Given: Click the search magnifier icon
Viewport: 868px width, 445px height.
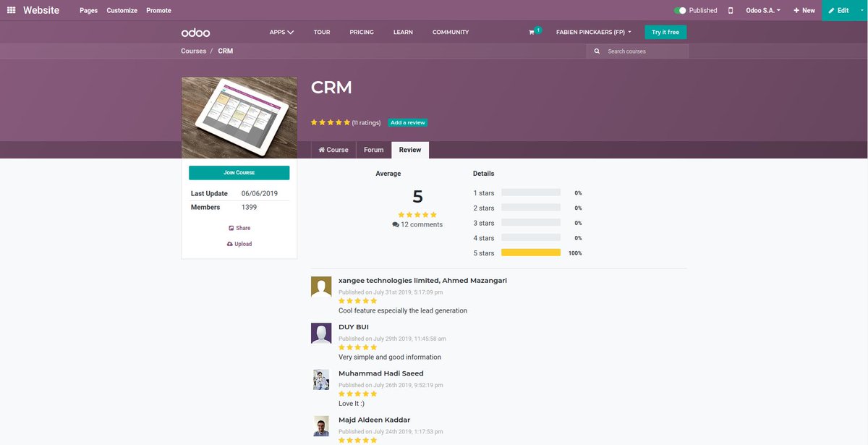Looking at the screenshot, I should point(597,51).
